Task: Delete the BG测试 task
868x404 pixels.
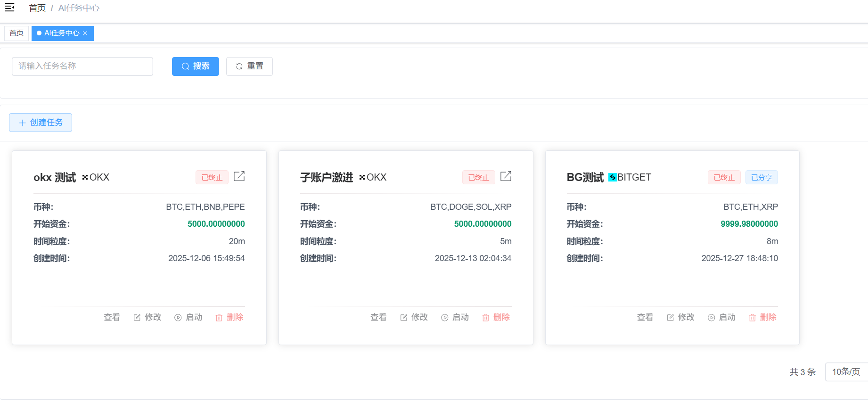Action: point(762,317)
